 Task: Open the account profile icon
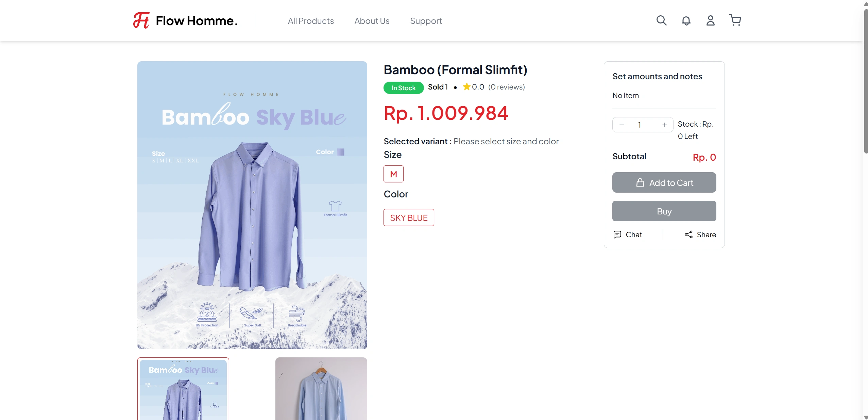pos(710,20)
